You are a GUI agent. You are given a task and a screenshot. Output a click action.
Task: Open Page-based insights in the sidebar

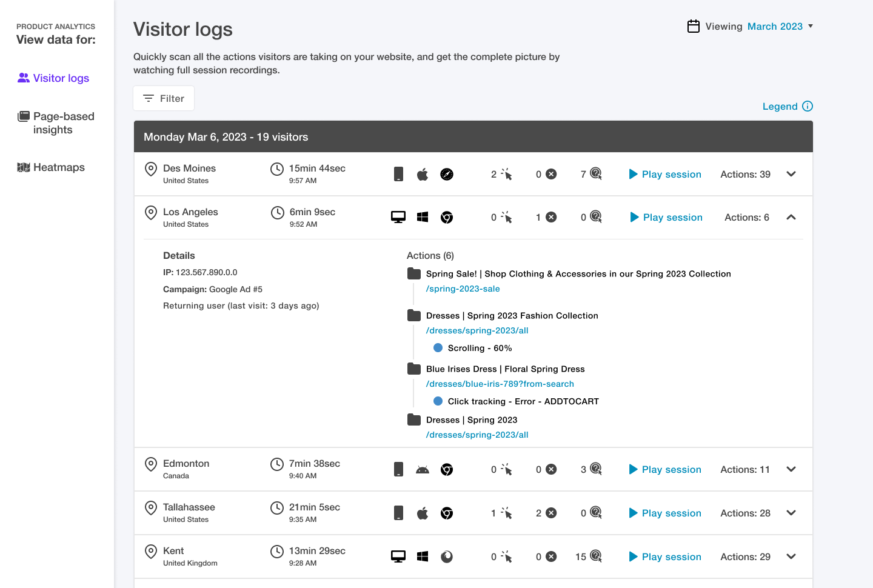pos(56,123)
